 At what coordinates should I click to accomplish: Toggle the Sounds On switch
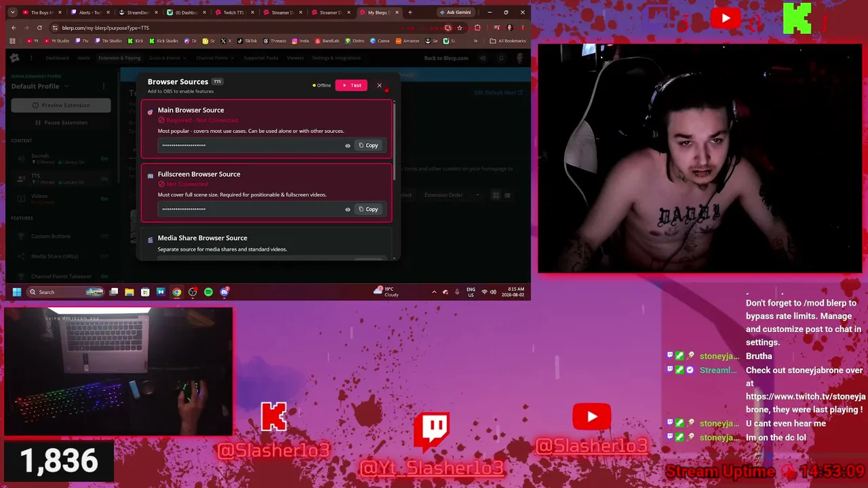tap(104, 159)
